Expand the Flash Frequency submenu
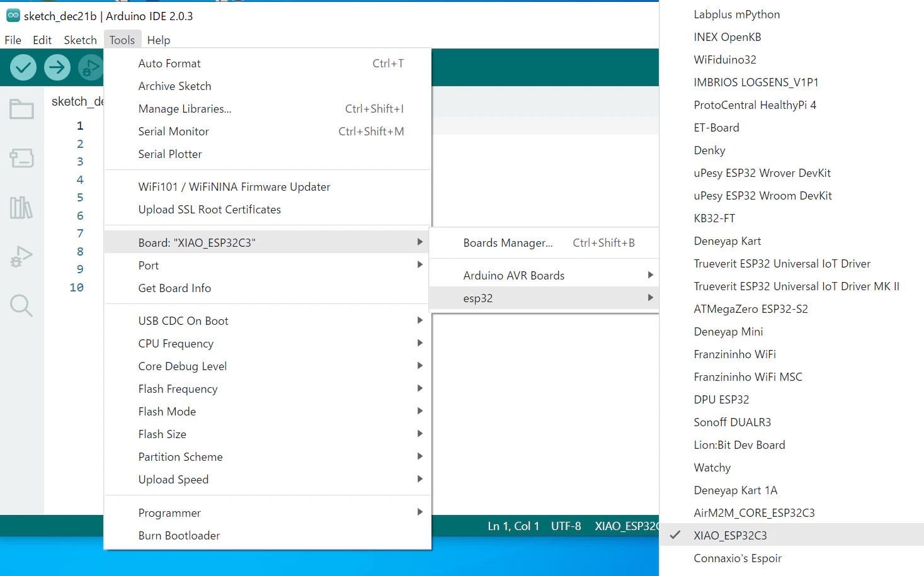Viewport: 924px width, 576px height. (x=267, y=388)
